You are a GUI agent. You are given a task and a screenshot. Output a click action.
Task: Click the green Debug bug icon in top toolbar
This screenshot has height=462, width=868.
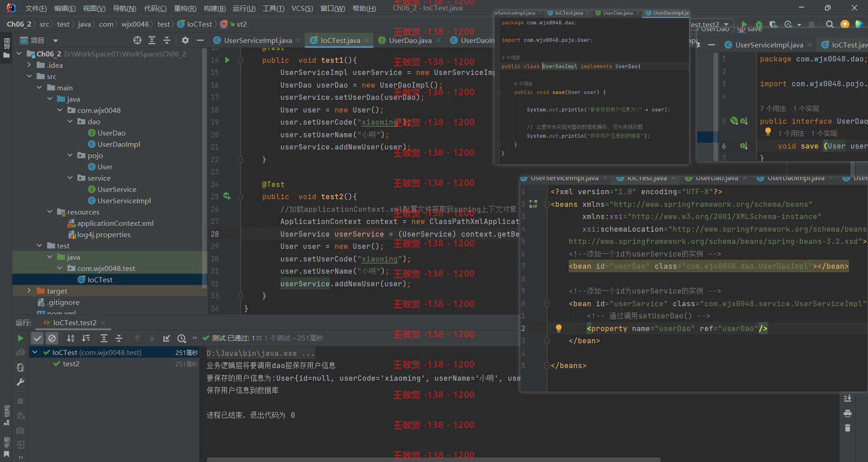point(759,24)
